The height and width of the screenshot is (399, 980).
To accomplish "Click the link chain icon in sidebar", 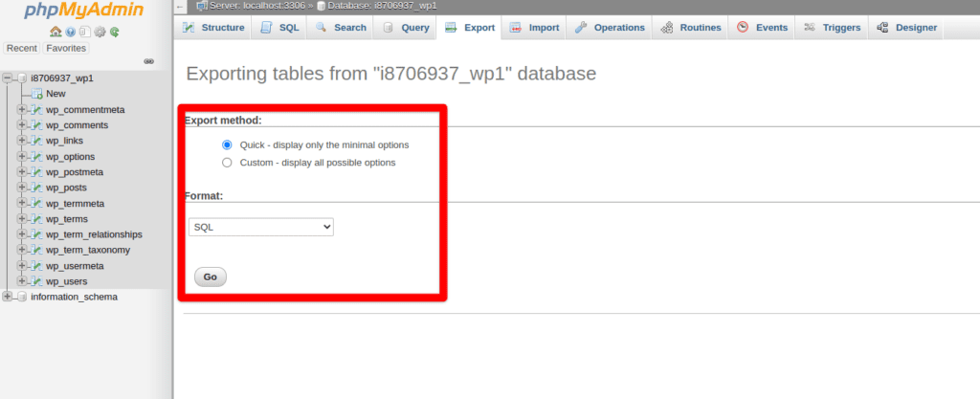I will click(x=148, y=61).
